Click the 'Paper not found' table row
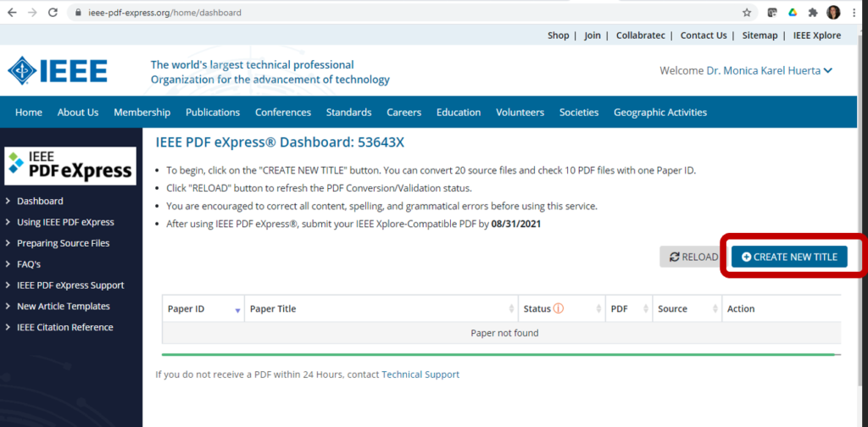The height and width of the screenshot is (427, 868). tap(502, 333)
